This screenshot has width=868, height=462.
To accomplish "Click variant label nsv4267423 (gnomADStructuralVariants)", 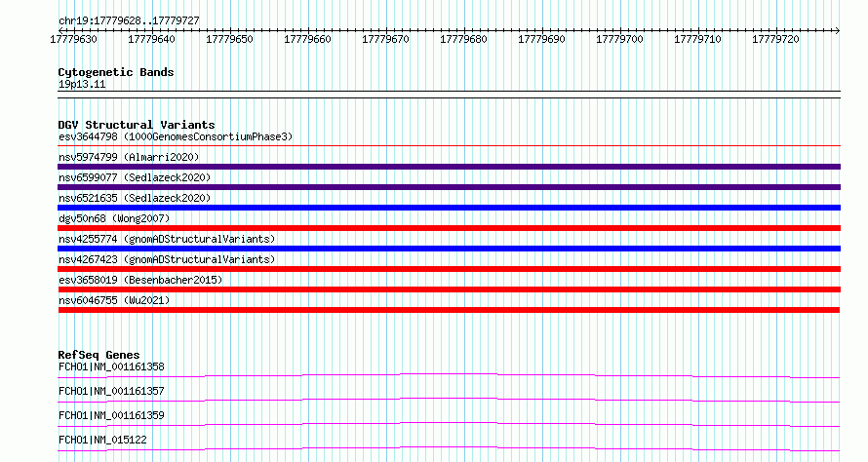I will coord(167,259).
